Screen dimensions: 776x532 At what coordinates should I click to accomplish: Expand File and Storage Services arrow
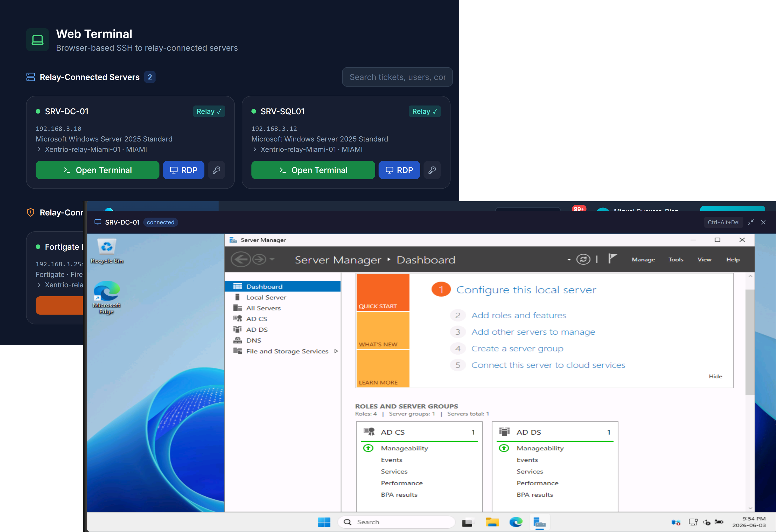point(336,351)
